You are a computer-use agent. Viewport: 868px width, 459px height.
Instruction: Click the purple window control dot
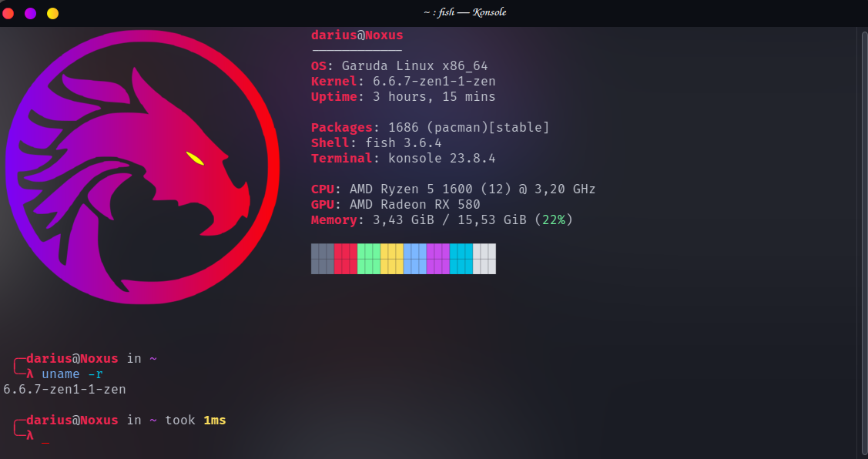click(x=31, y=13)
